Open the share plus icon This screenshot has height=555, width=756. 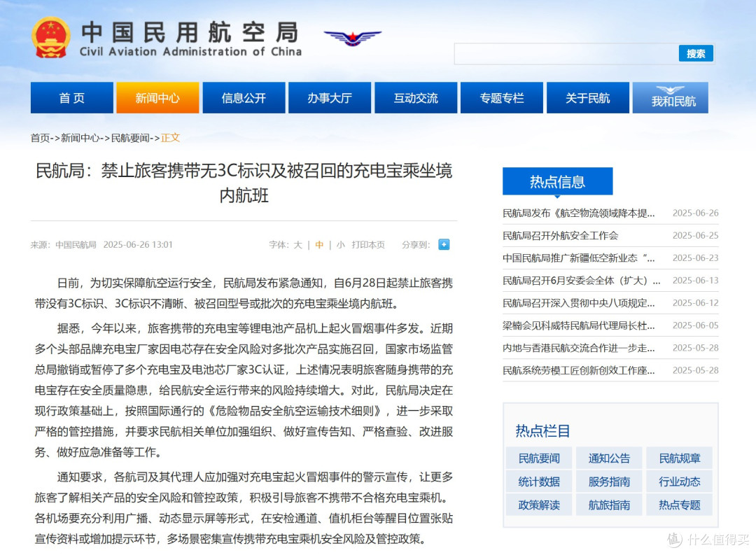tap(444, 244)
